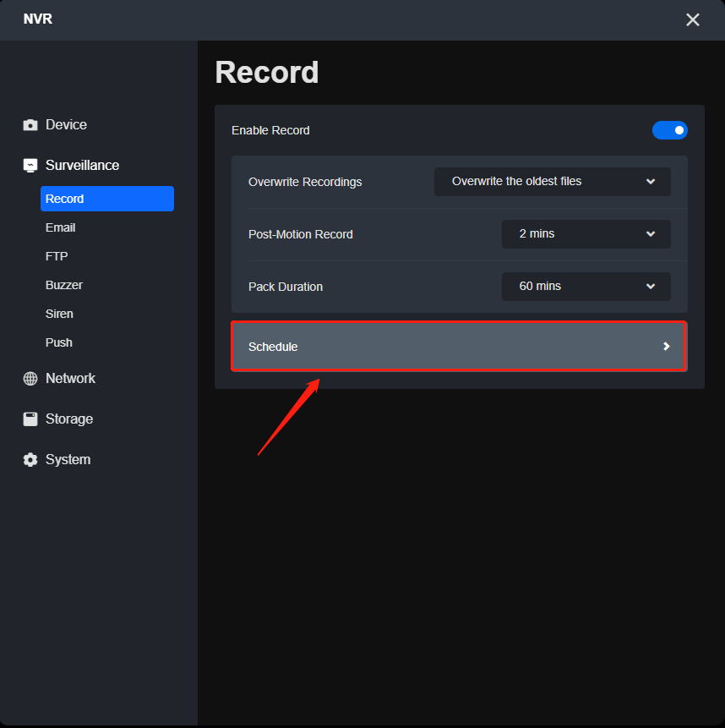The height and width of the screenshot is (728, 725).
Task: Click the Overwrite Recordings dropdown arrow
Action: (651, 181)
